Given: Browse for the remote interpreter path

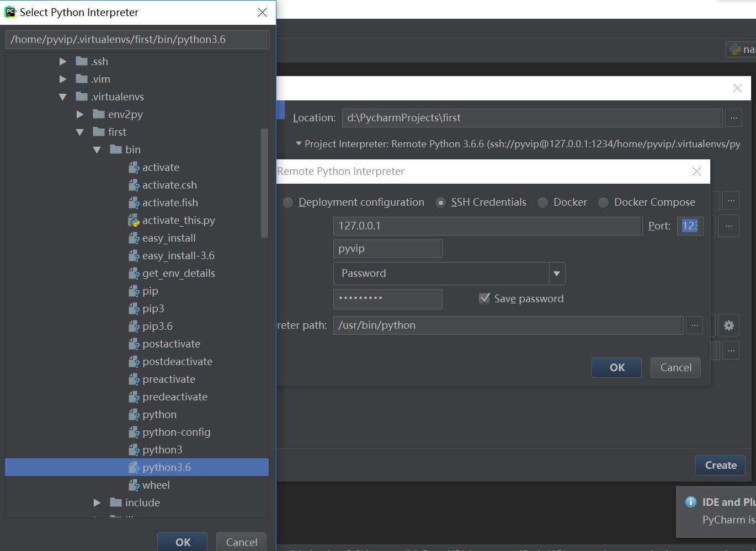Looking at the screenshot, I should pos(695,325).
